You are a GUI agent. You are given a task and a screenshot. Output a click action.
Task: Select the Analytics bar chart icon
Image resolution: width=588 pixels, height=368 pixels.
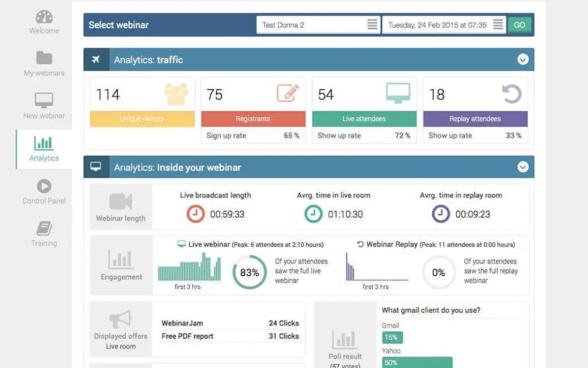(x=44, y=143)
